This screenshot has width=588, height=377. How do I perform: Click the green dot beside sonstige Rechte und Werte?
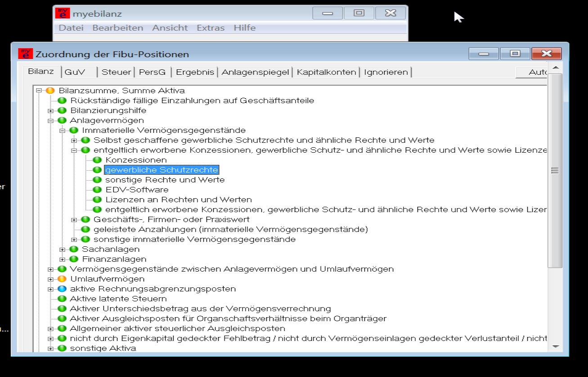(x=97, y=180)
